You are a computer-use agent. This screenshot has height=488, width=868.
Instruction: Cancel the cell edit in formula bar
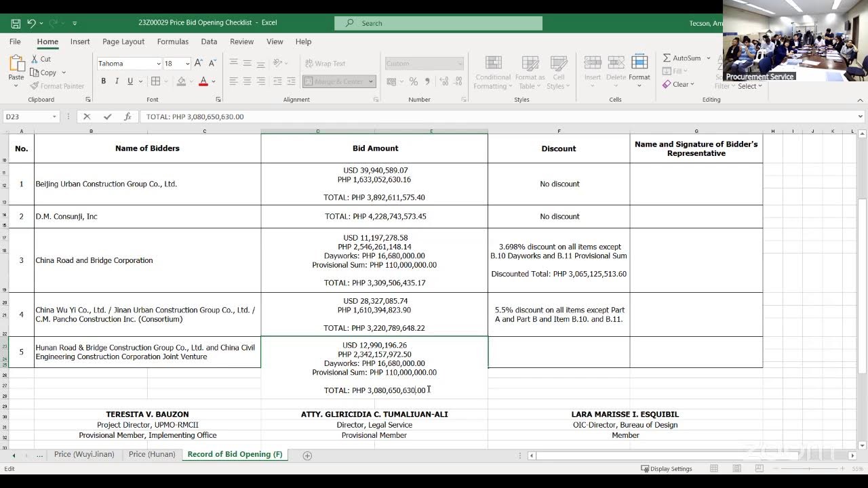click(87, 117)
